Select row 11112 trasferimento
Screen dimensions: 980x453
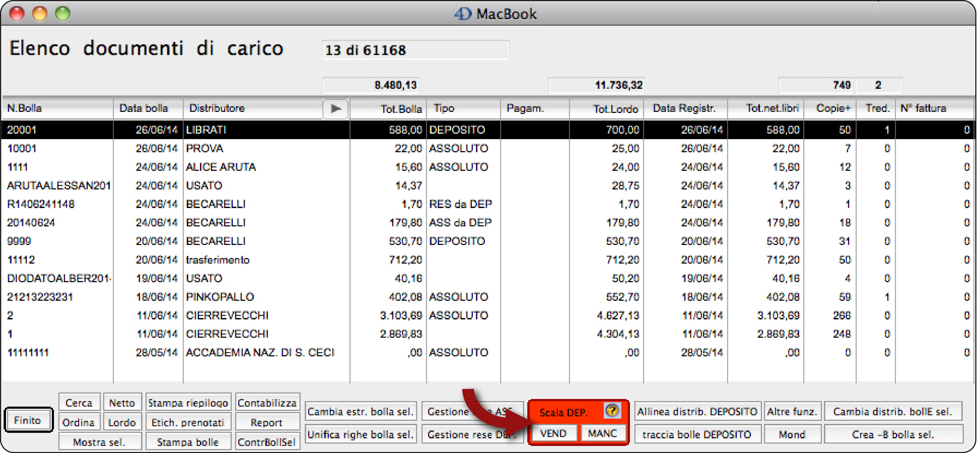tap(488, 260)
